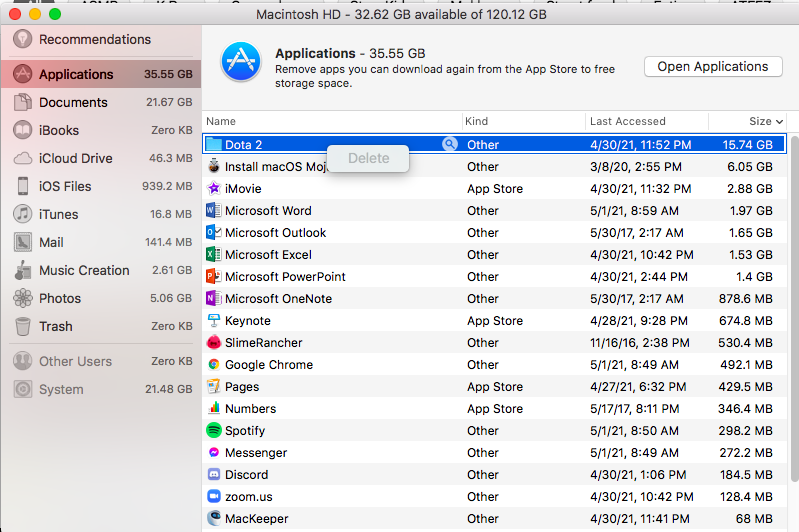Image resolution: width=799 pixels, height=532 pixels.
Task: Select the Documents 21.67 GB size value
Action: tap(169, 102)
